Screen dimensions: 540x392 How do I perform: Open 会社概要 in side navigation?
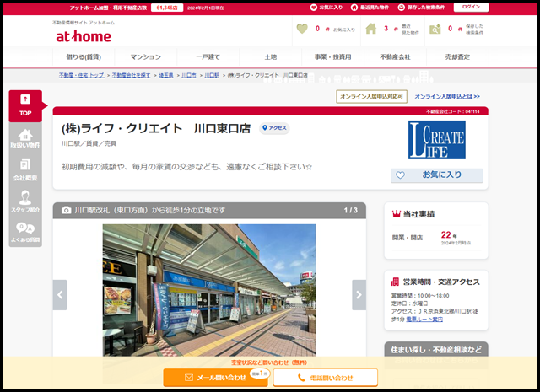[x=25, y=170]
